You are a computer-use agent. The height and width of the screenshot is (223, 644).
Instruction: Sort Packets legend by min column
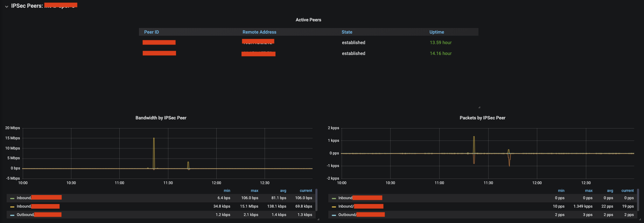(x=561, y=191)
